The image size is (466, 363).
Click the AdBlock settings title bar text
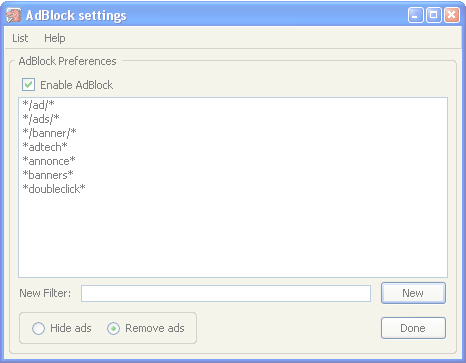click(x=76, y=15)
